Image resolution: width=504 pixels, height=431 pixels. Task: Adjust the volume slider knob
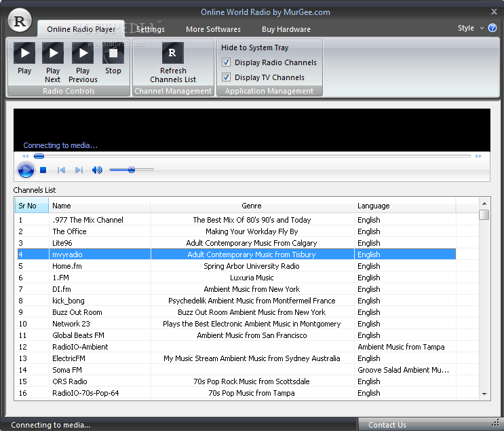click(x=132, y=170)
